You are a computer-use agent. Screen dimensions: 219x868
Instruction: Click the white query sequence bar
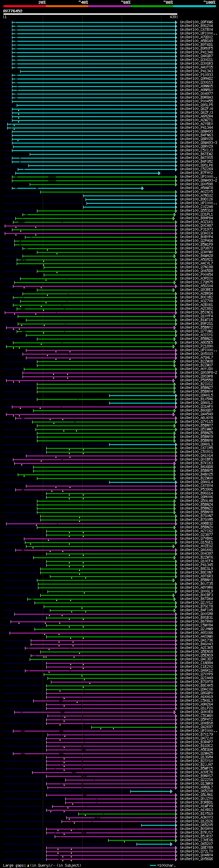90,14
